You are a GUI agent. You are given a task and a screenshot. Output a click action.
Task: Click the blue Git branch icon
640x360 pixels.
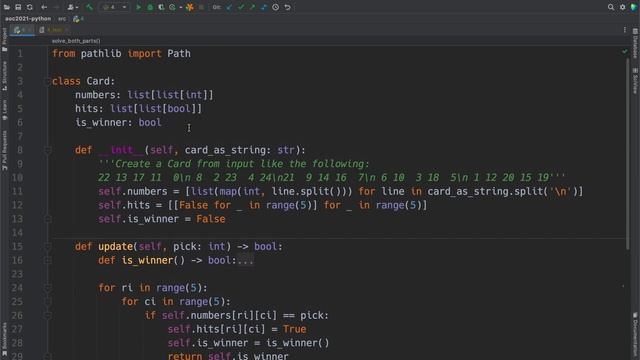tap(264, 7)
